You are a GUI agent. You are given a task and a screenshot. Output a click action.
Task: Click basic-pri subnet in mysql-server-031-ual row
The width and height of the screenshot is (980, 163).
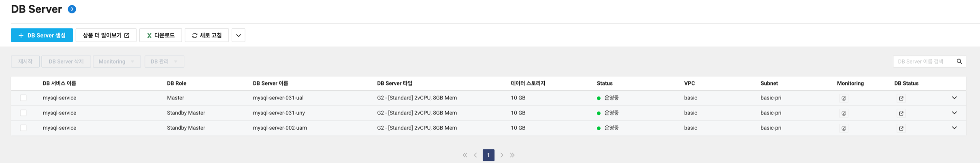coord(771,98)
